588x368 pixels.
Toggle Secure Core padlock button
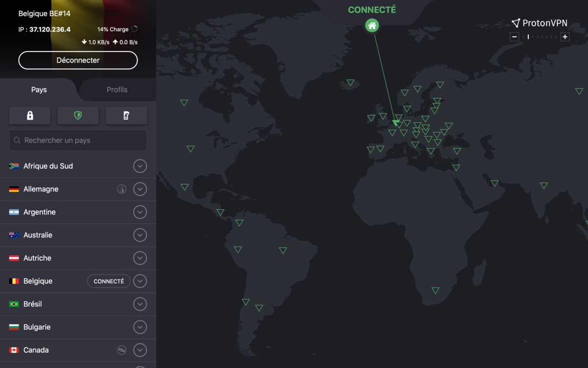click(30, 115)
